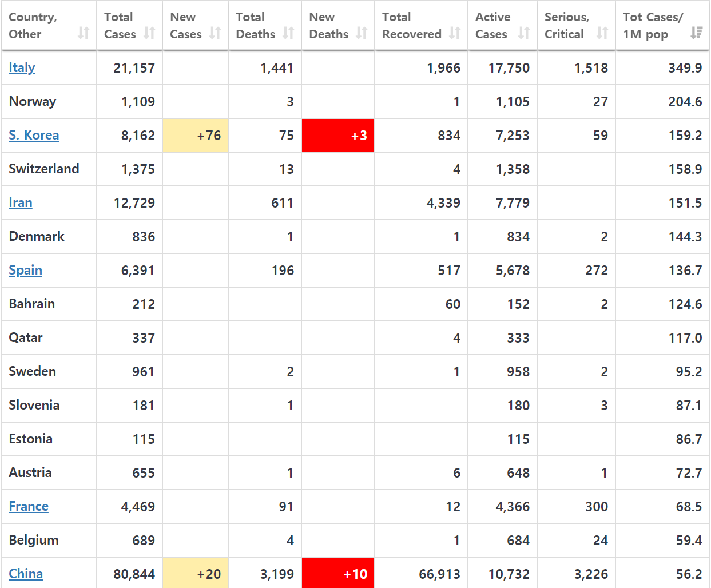Open the S. Korea country link
Viewport: 711px width, 588px height.
(x=34, y=135)
